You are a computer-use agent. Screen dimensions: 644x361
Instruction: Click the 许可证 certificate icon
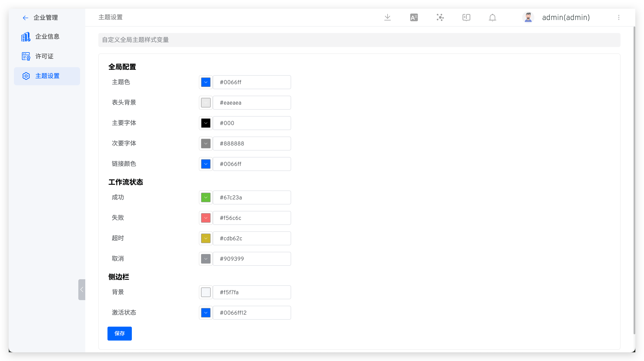coord(26,57)
